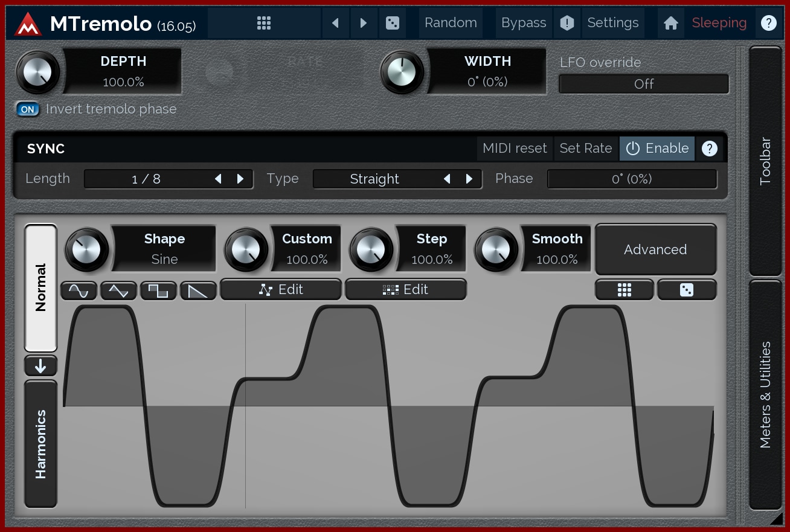The height and width of the screenshot is (532, 790).
Task: Click the Shape Sine value field
Action: click(164, 249)
